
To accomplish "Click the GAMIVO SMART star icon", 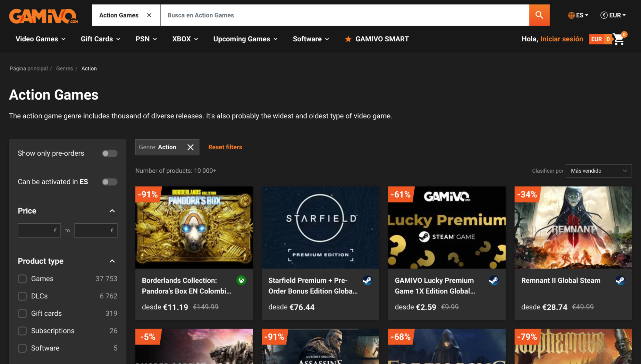I will pos(348,39).
